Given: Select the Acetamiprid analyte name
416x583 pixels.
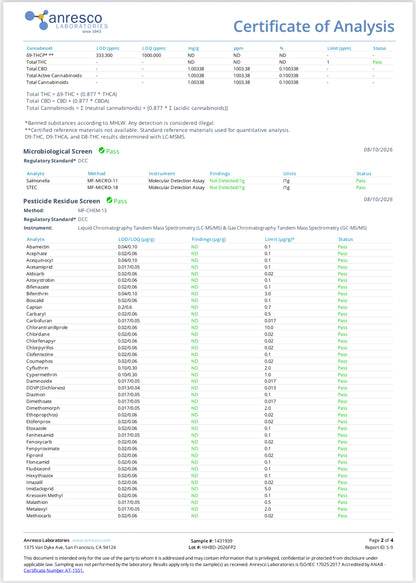Looking at the screenshot, I should click(x=39, y=267).
